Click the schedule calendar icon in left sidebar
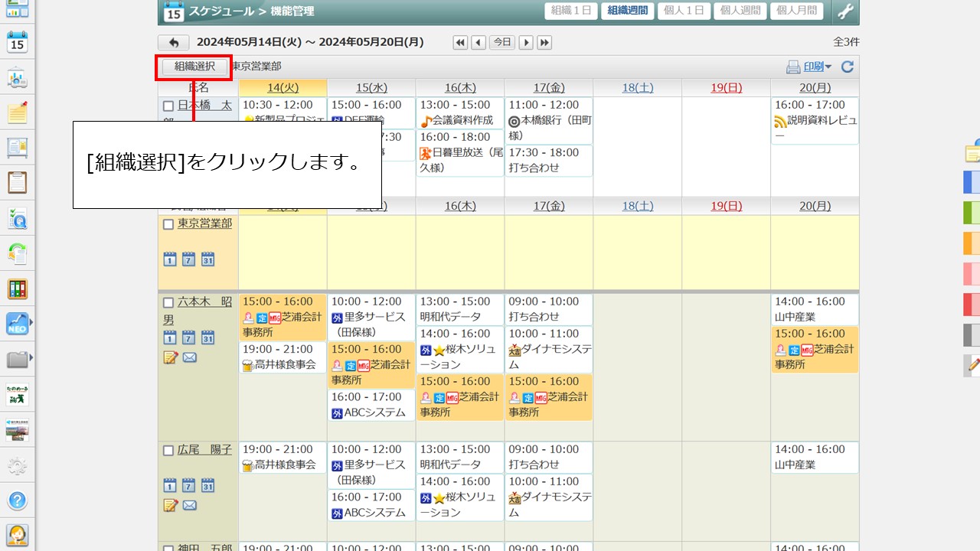 (x=18, y=42)
